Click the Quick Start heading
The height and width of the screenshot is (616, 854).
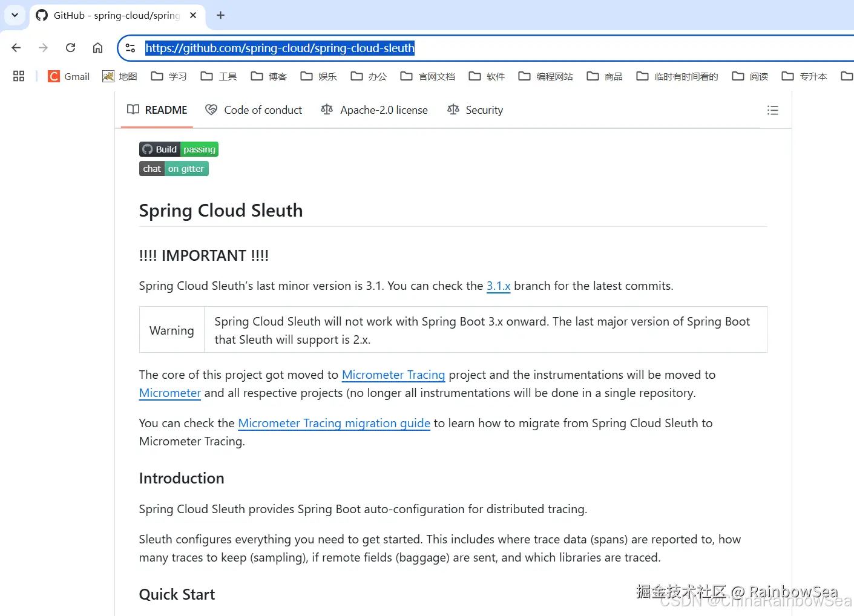pos(177,594)
